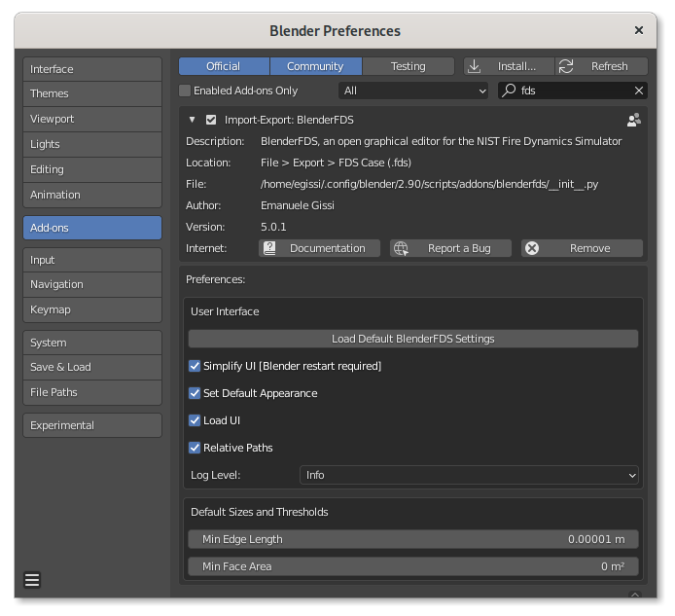The height and width of the screenshot is (616, 675).
Task: Clear the fds search text
Action: pyautogui.click(x=639, y=91)
